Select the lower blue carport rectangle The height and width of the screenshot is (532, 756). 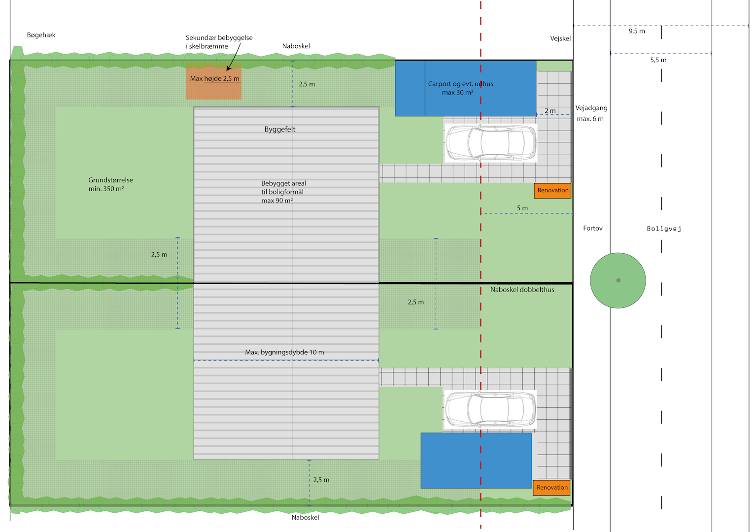tap(476, 461)
